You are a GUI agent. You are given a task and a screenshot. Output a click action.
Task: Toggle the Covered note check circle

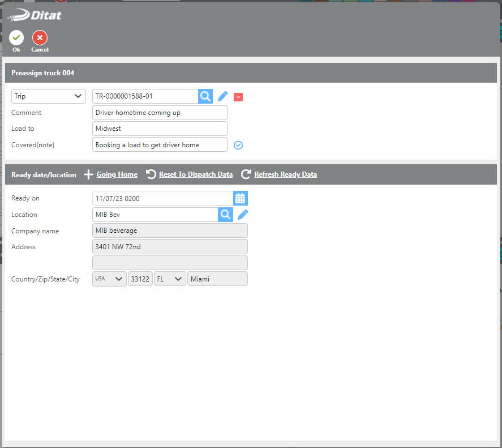[238, 145]
